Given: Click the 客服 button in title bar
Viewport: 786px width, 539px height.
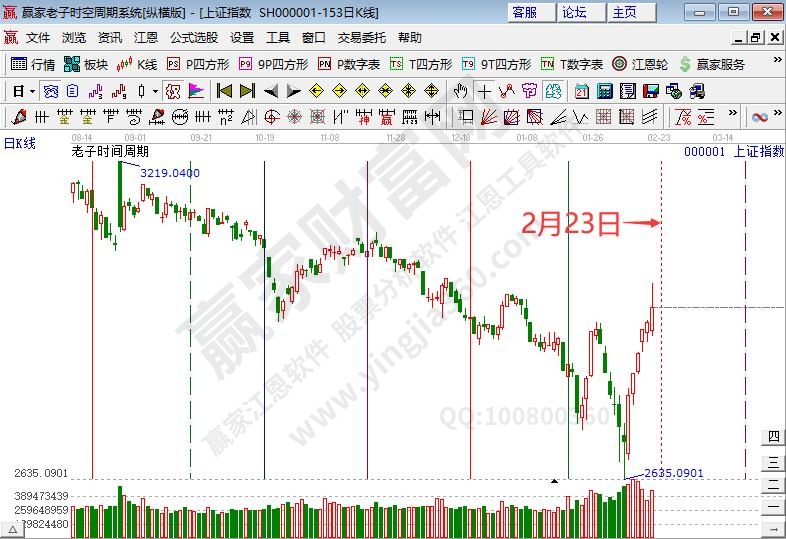Looking at the screenshot, I should click(531, 12).
